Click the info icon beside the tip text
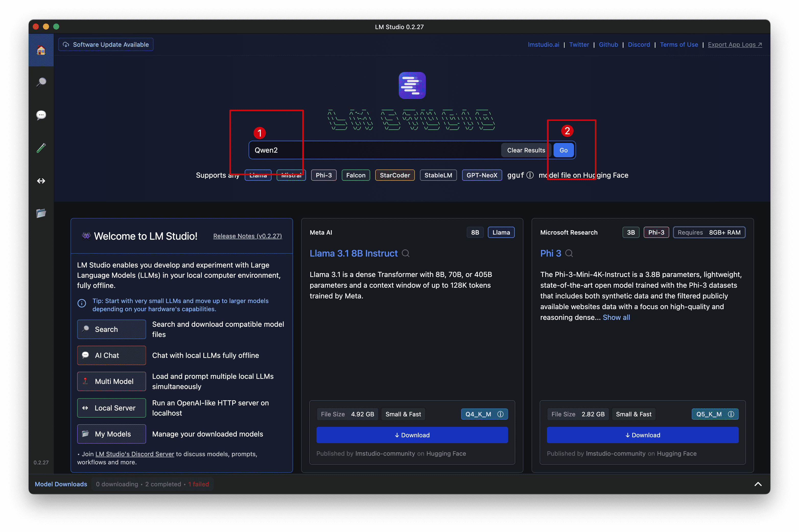Image resolution: width=799 pixels, height=532 pixels. pos(82,303)
